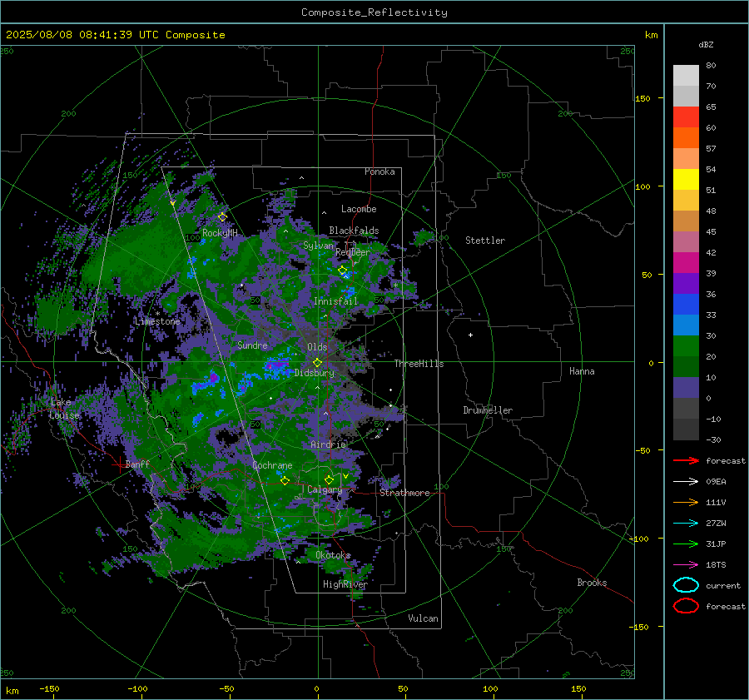Image resolution: width=749 pixels, height=700 pixels.
Task: Click the Hanna town label
Action: point(582,371)
